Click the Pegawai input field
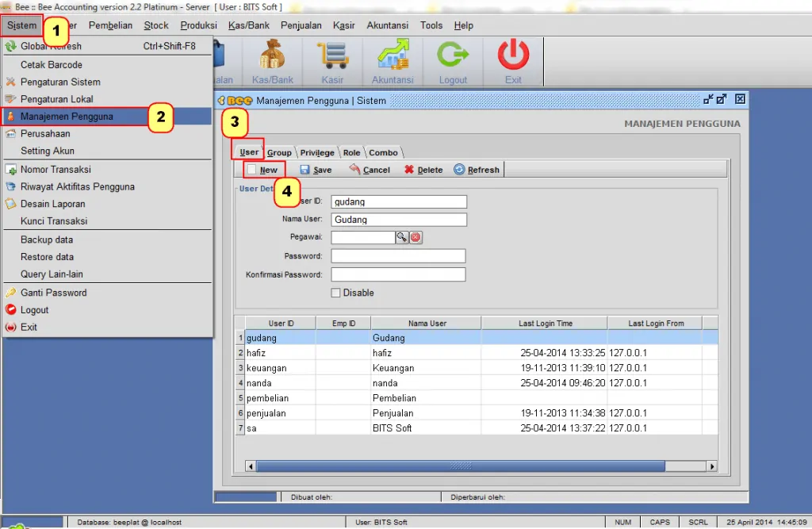 [x=363, y=237]
